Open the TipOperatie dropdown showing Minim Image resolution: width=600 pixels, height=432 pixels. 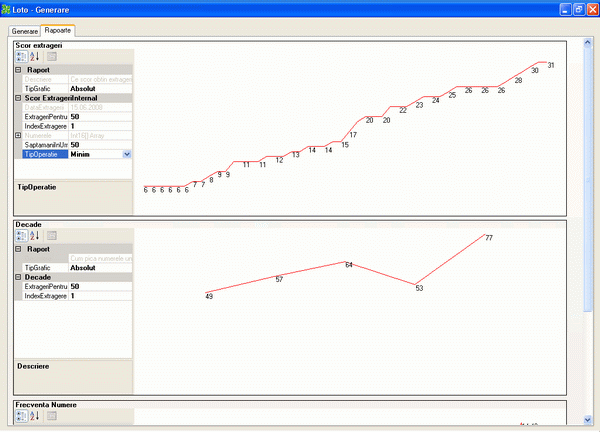(x=126, y=154)
